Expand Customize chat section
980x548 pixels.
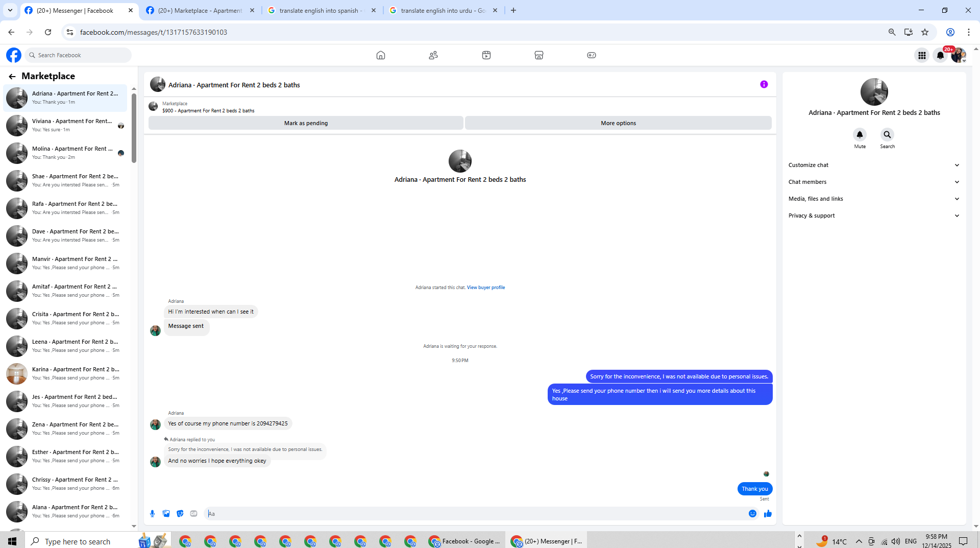pos(874,165)
